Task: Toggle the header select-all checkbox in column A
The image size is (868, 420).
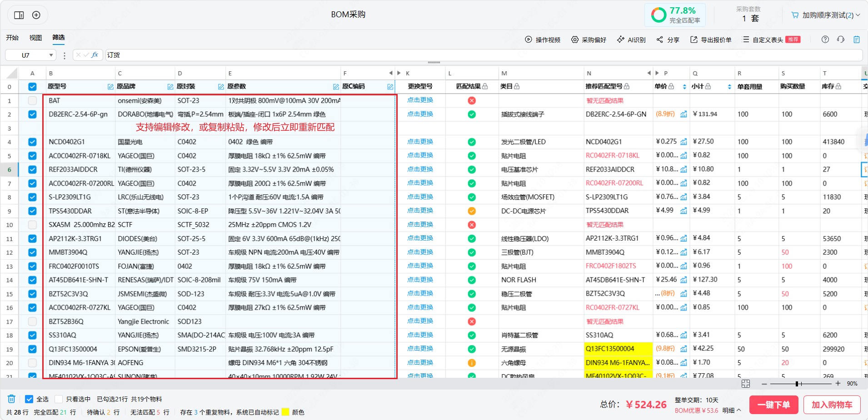Action: 32,87
